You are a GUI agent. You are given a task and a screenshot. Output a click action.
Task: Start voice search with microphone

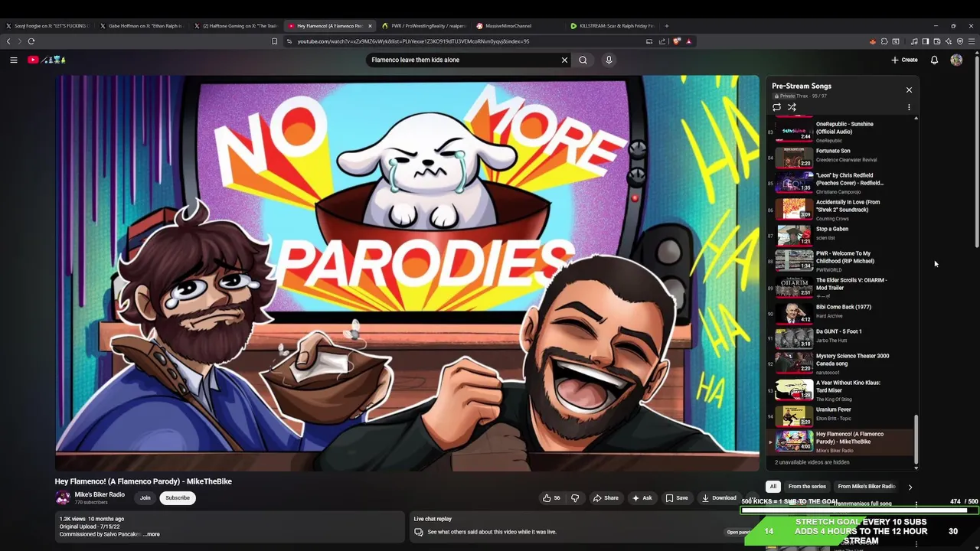click(609, 60)
